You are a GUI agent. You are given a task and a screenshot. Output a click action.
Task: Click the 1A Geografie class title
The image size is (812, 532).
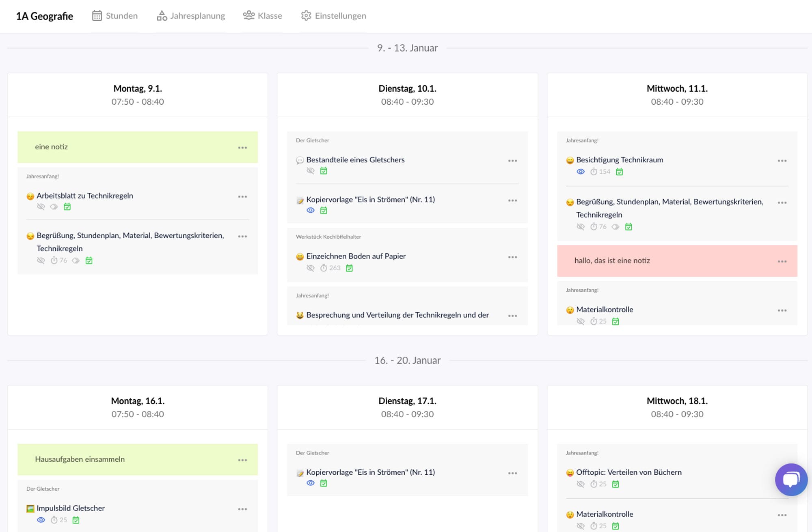coord(45,16)
